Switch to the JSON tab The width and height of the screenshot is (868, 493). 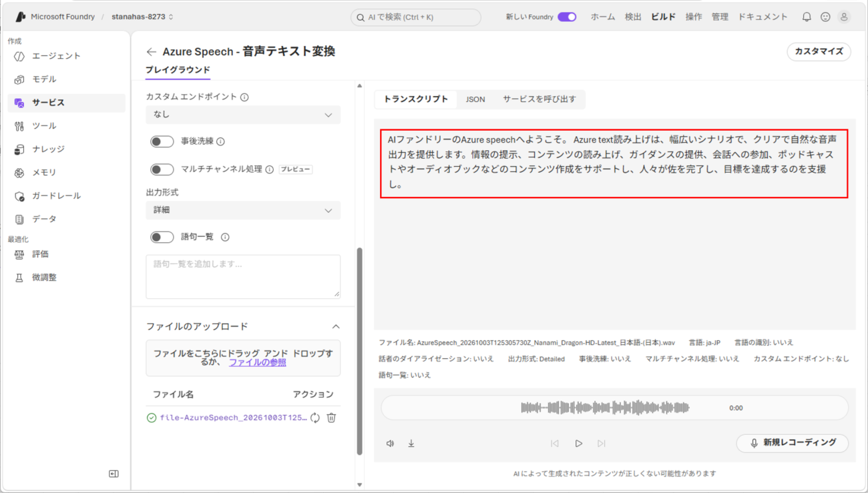coord(475,99)
